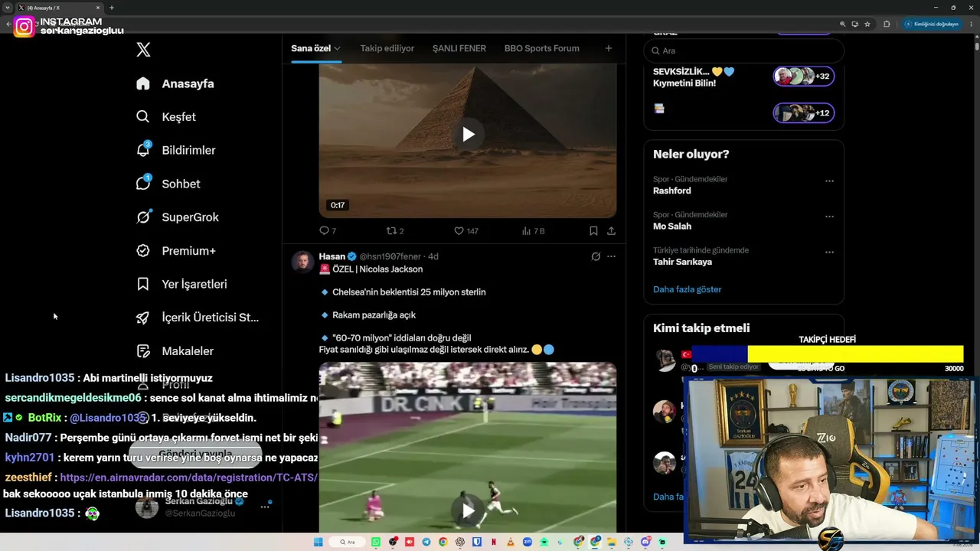This screenshot has width=980, height=551.
Task: Open more options for Mo Salah trend
Action: (829, 217)
